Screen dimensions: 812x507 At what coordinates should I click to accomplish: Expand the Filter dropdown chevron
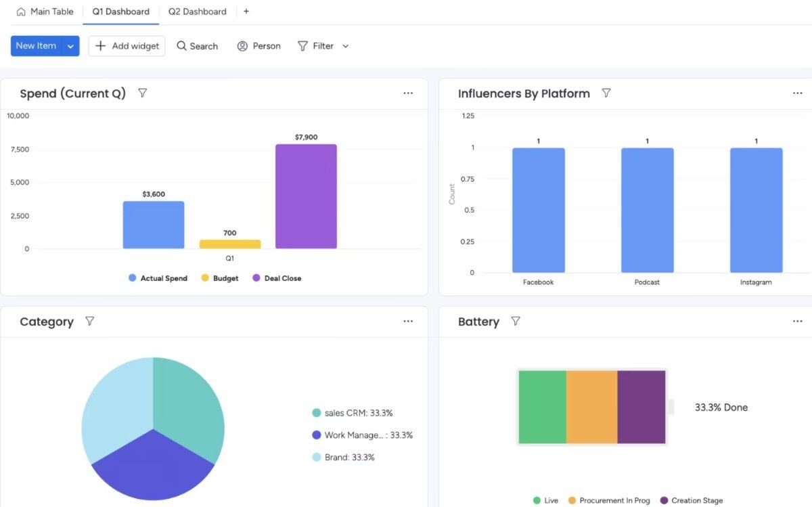tap(345, 45)
